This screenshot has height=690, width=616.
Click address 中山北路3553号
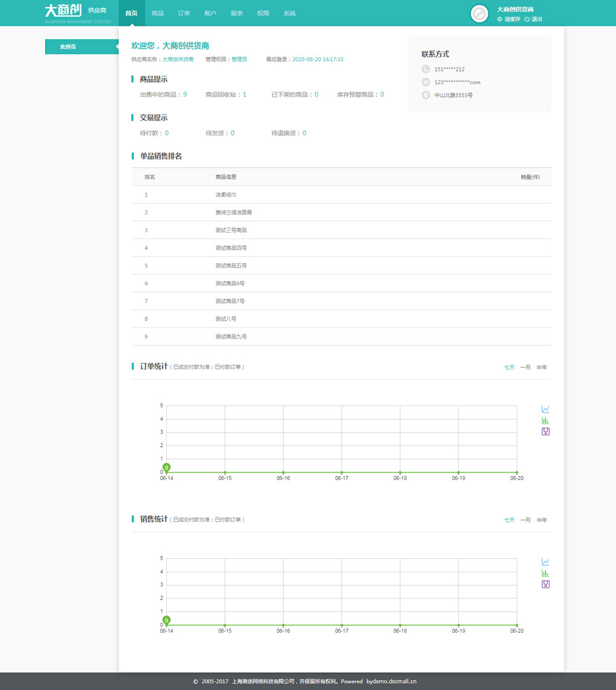point(453,95)
